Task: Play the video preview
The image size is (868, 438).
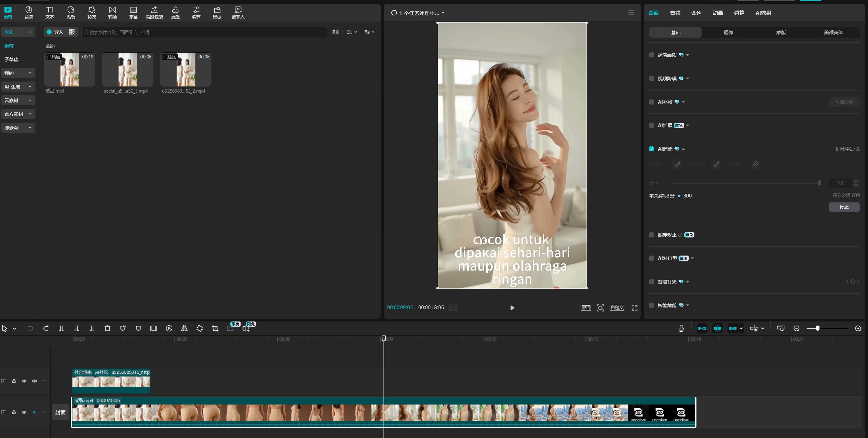Action: click(x=512, y=308)
